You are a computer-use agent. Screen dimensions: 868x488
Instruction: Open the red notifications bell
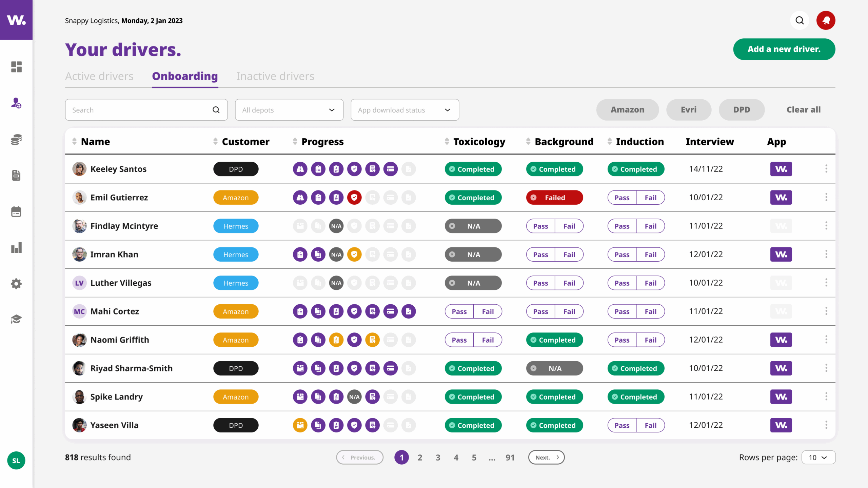826,20
